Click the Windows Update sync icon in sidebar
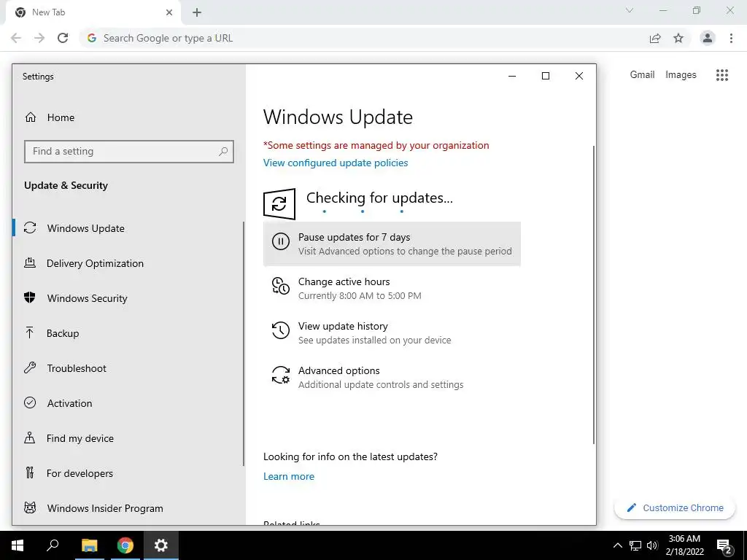Viewport: 747px width, 560px height. click(30, 228)
